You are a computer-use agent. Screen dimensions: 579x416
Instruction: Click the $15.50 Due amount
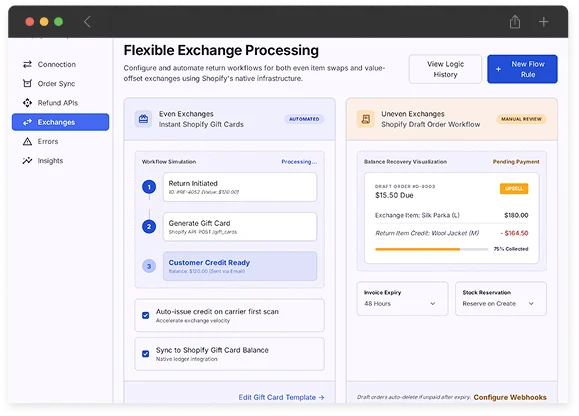pos(394,195)
